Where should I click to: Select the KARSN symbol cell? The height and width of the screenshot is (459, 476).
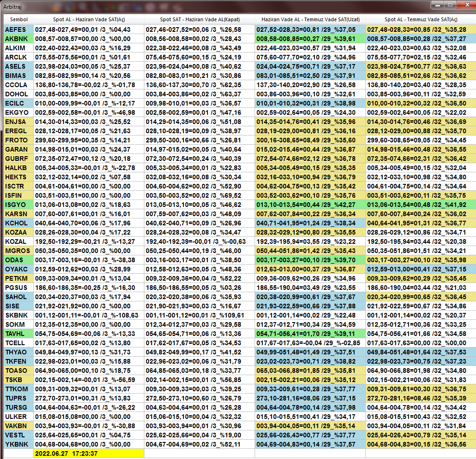18,214
